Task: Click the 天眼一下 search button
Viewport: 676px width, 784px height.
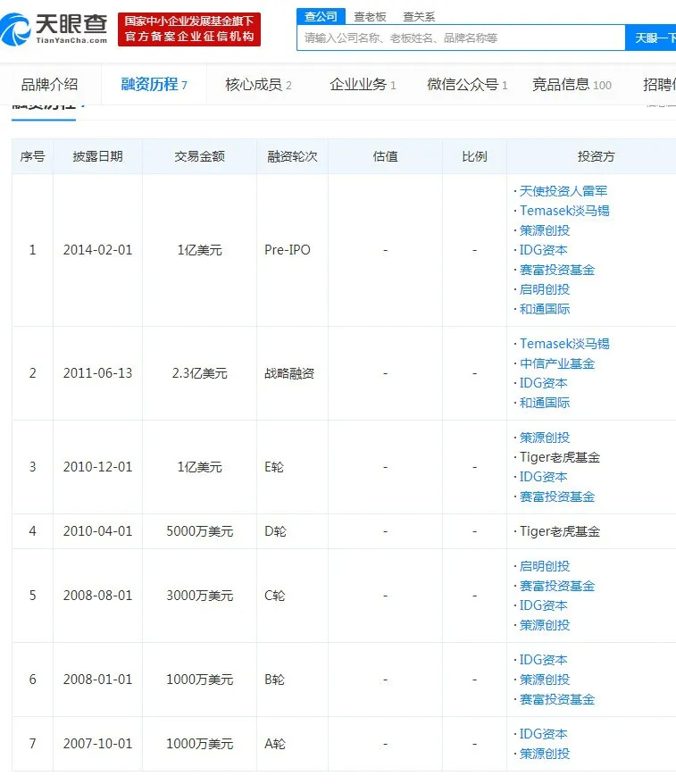Action: tap(650, 38)
